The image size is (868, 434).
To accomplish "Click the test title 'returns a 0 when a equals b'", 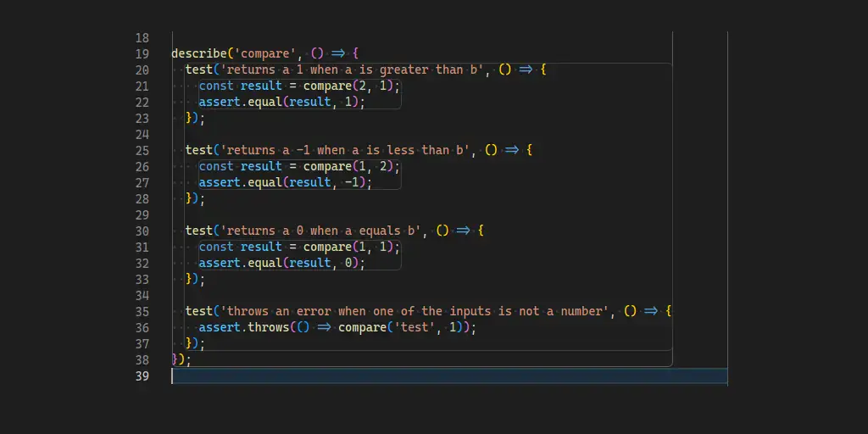I will pos(320,231).
